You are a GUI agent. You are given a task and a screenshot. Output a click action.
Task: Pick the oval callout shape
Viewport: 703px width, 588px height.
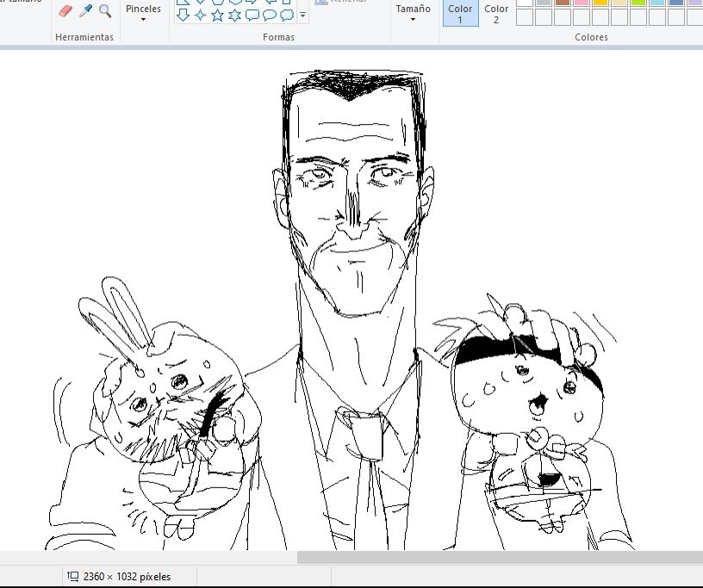pos(269,15)
